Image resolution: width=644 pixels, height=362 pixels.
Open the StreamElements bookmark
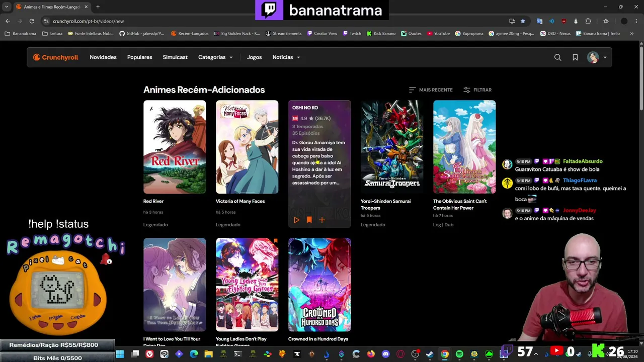pyautogui.click(x=283, y=34)
